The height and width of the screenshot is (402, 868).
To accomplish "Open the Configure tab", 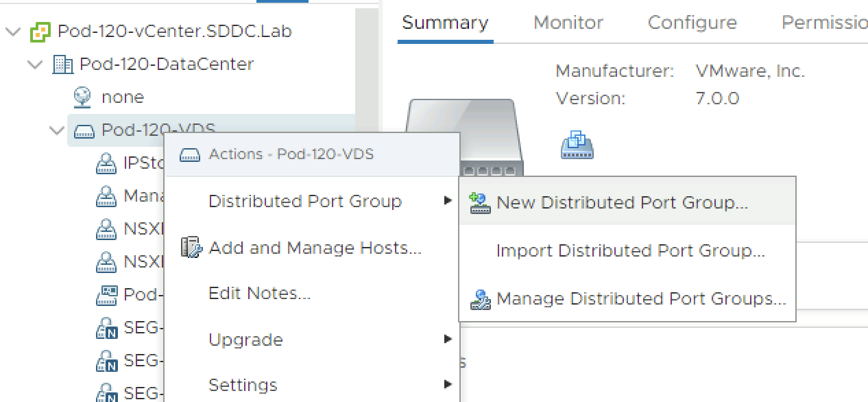I will coord(692,23).
